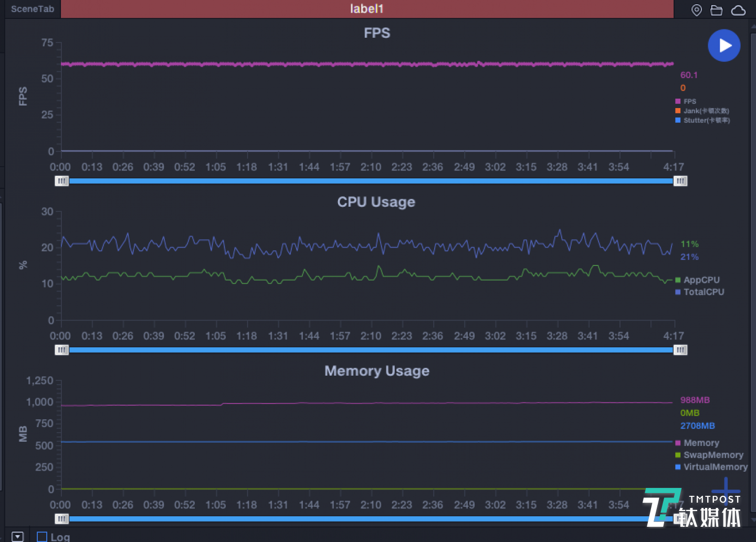The height and width of the screenshot is (542, 756).
Task: Hide the SwapMemory legend series
Action: [x=709, y=455]
